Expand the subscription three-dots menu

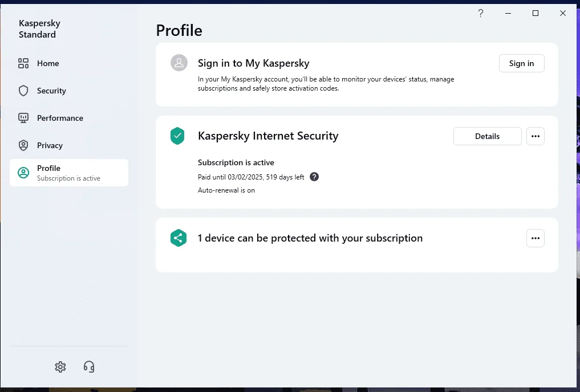coord(536,136)
